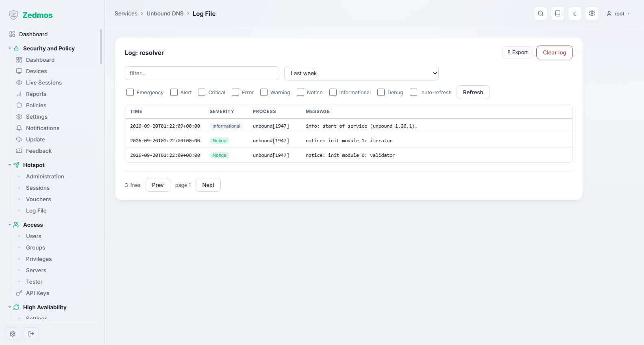
Task: Click the Live Sessions eye icon
Action: (19, 82)
